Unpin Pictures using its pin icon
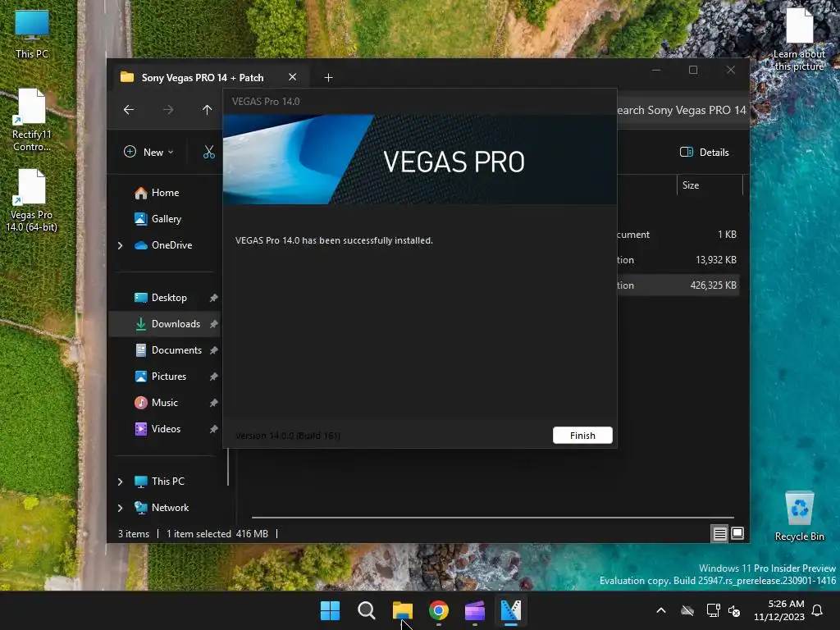 point(213,377)
